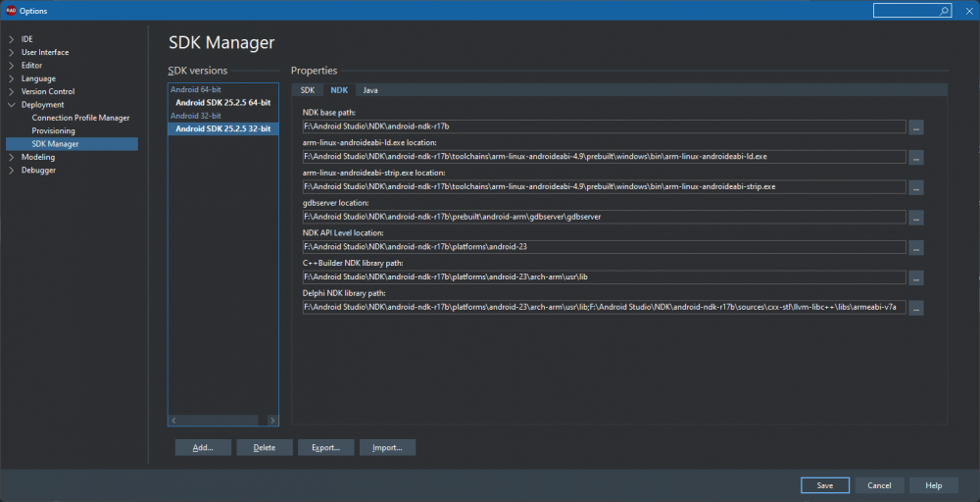The image size is (980, 502).
Task: Click the Import... button
Action: pos(387,448)
